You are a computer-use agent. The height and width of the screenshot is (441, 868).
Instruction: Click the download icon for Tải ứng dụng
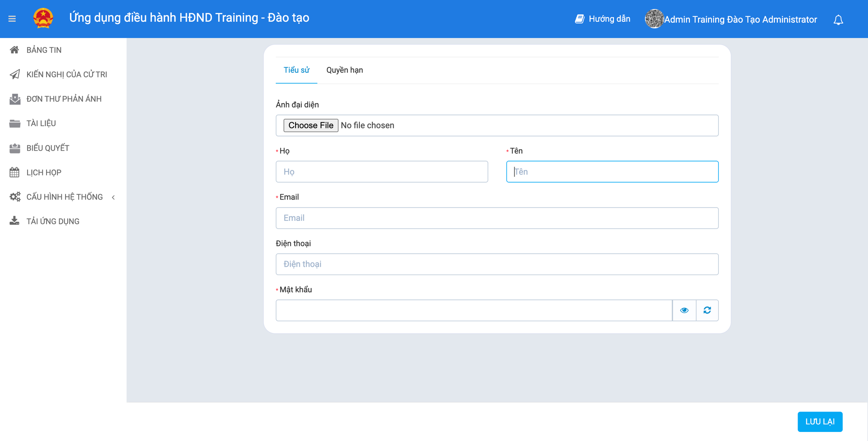tap(14, 221)
